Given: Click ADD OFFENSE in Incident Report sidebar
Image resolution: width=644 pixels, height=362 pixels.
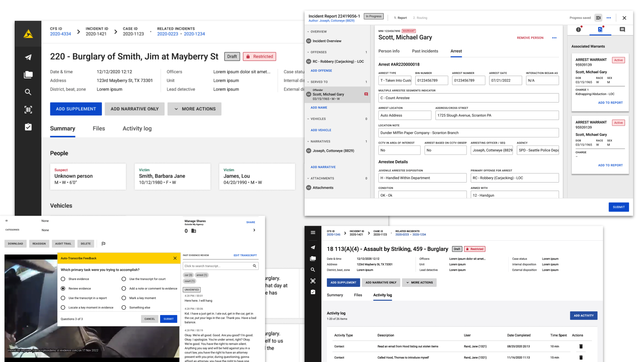Looking at the screenshot, I should click(x=321, y=71).
